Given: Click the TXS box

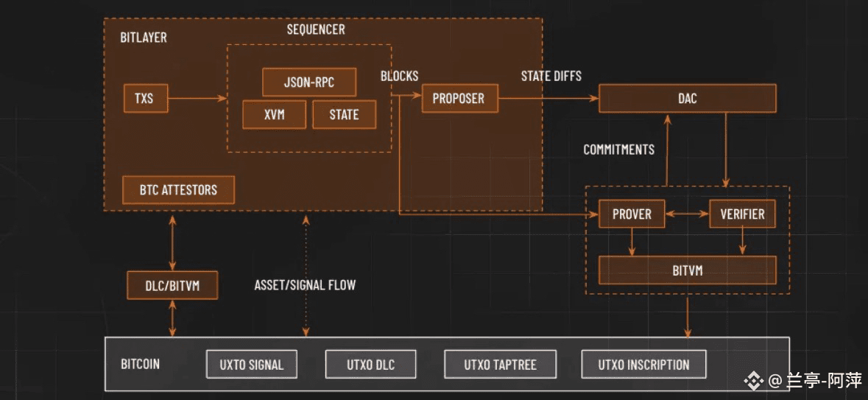Looking at the screenshot, I should [x=146, y=99].
